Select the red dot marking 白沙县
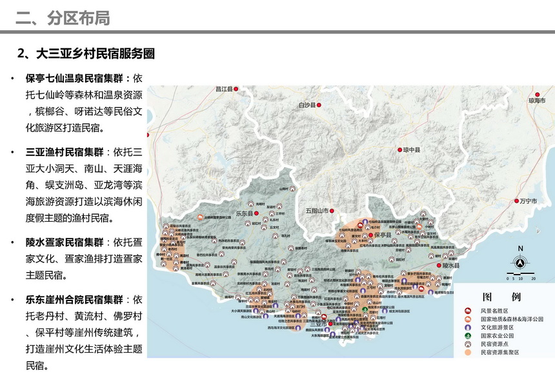This screenshot has height=392, width=555. point(319,105)
